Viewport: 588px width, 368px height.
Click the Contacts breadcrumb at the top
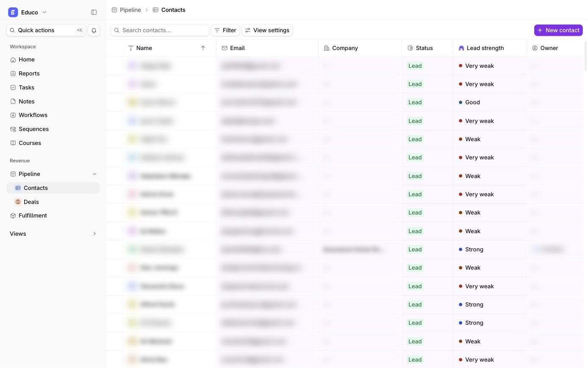(x=169, y=10)
